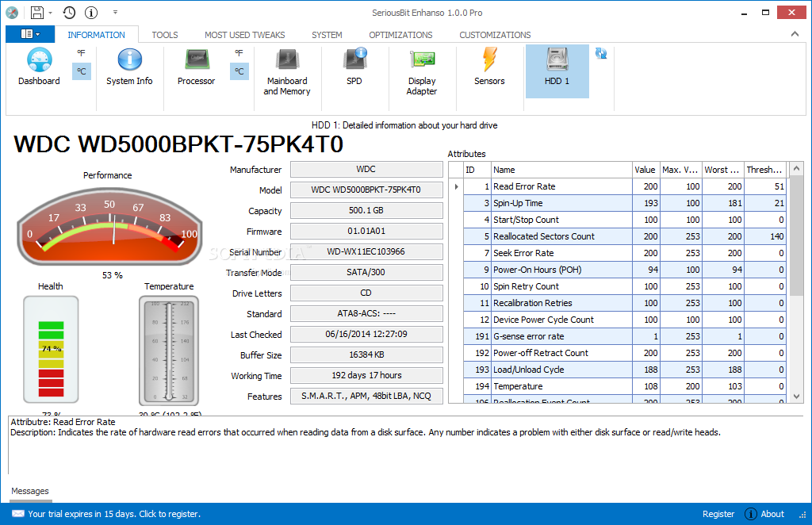Click the Temperature thermometer gauge
Viewport: 812px width, 525px height.
[x=169, y=351]
